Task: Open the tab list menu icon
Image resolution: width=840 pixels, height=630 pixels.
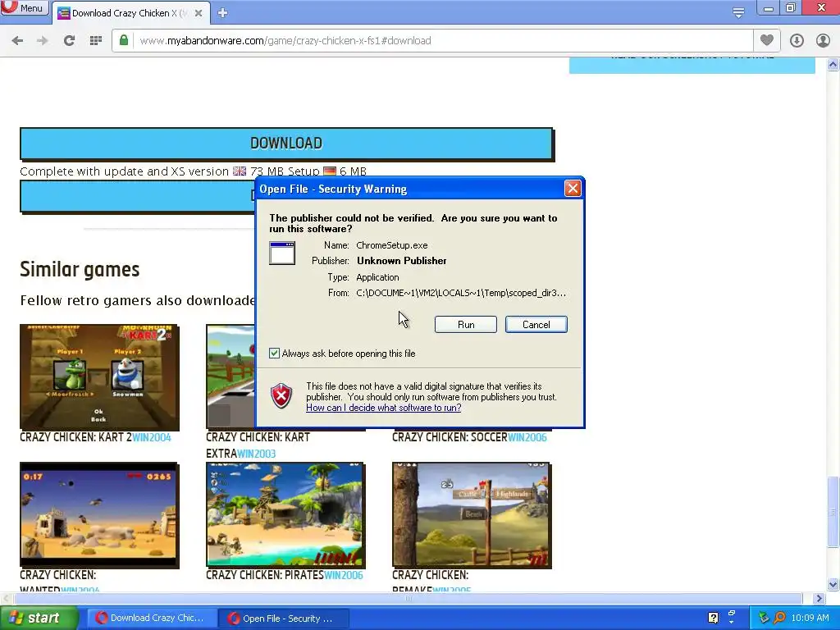Action: click(738, 11)
